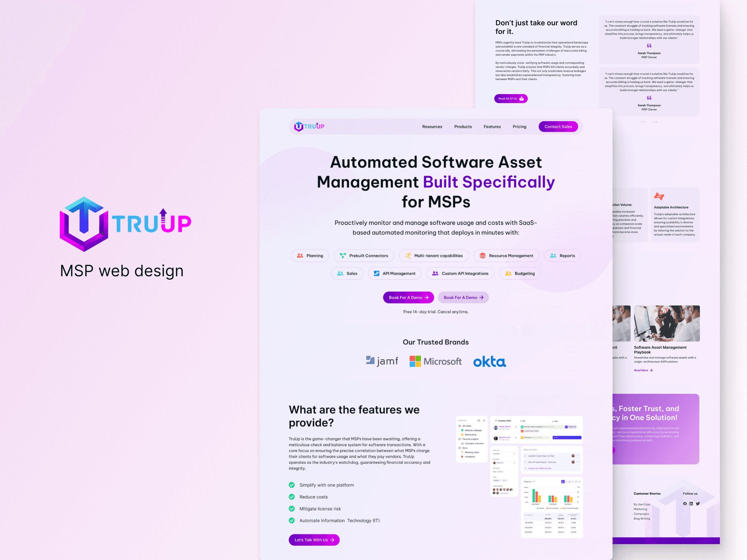Image resolution: width=747 pixels, height=560 pixels.
Task: Click the Contact Sales CTA button
Action: [x=558, y=126]
